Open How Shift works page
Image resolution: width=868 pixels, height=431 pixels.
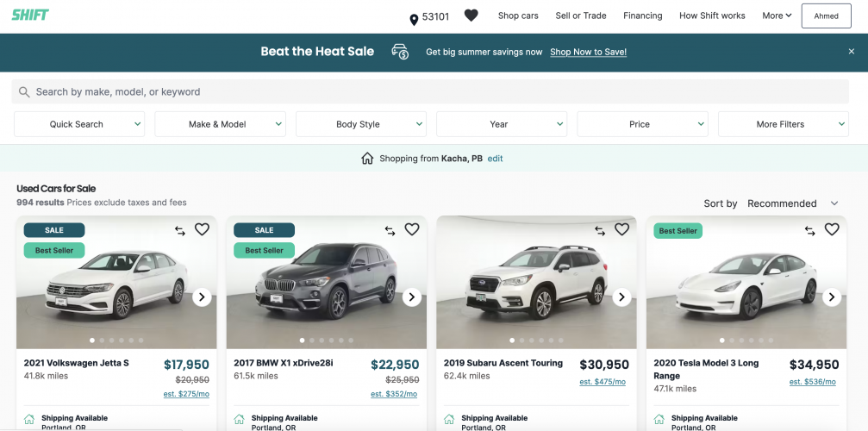click(x=712, y=16)
